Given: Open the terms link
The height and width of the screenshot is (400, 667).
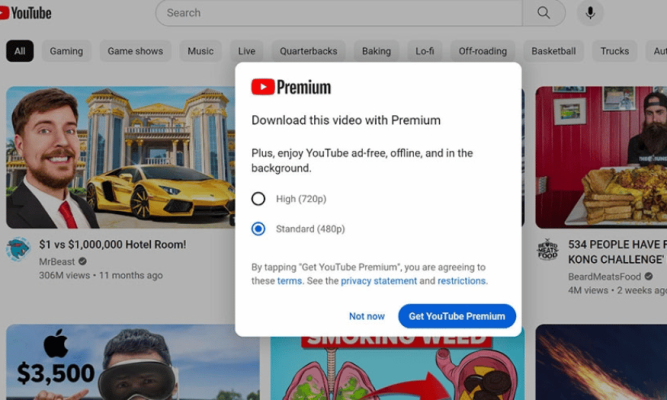Looking at the screenshot, I should click(289, 281).
